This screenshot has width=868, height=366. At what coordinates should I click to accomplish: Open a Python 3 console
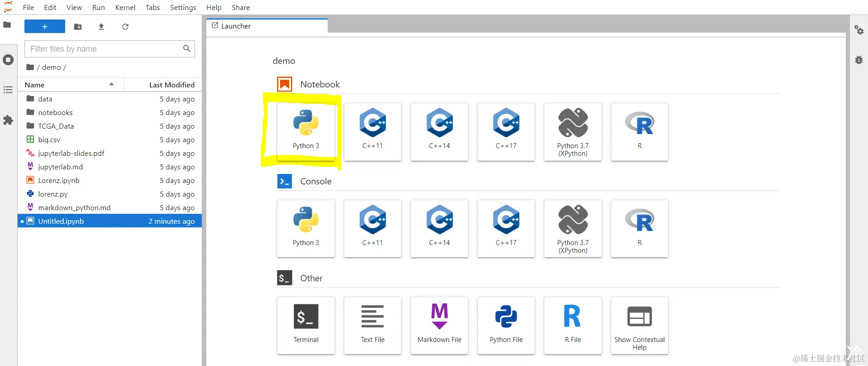[x=306, y=229]
